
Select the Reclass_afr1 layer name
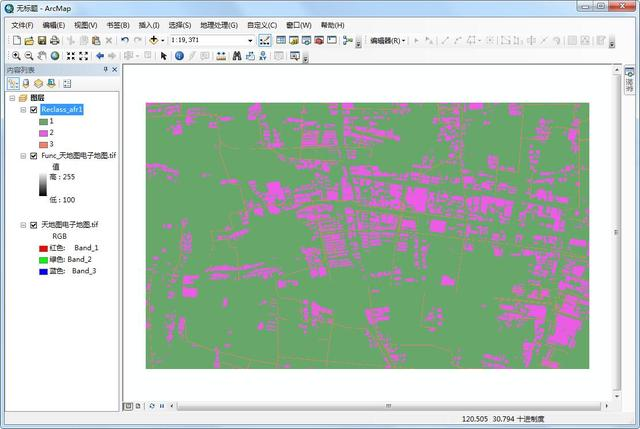click(x=62, y=109)
